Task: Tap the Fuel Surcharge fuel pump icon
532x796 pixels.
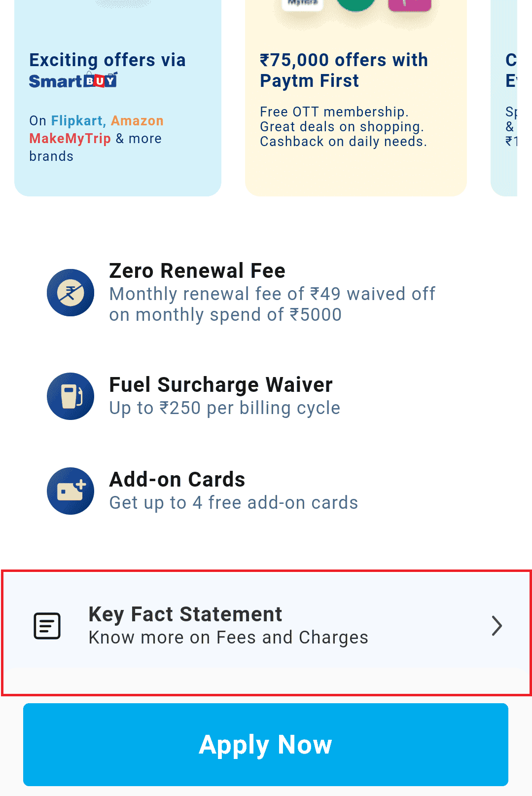Action: [x=71, y=396]
